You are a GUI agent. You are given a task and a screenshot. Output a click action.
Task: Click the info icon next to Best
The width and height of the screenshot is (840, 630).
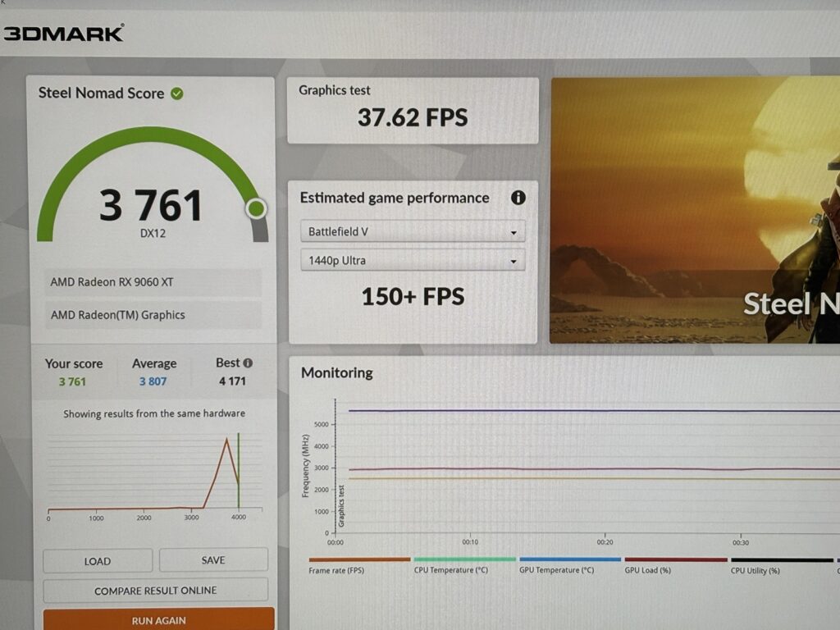pos(248,363)
